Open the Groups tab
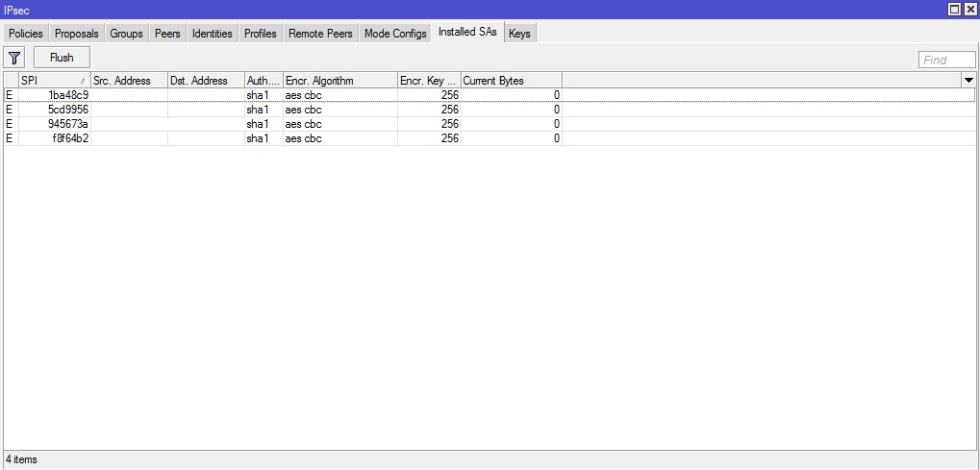This screenshot has width=980, height=470. (x=126, y=34)
